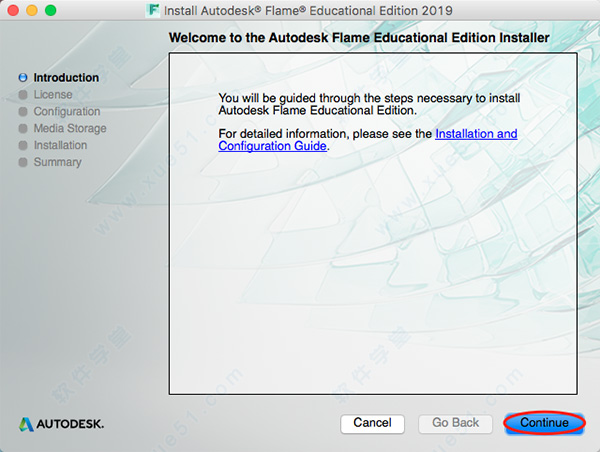Click the Cancel button
The image size is (600, 452).
(x=372, y=423)
